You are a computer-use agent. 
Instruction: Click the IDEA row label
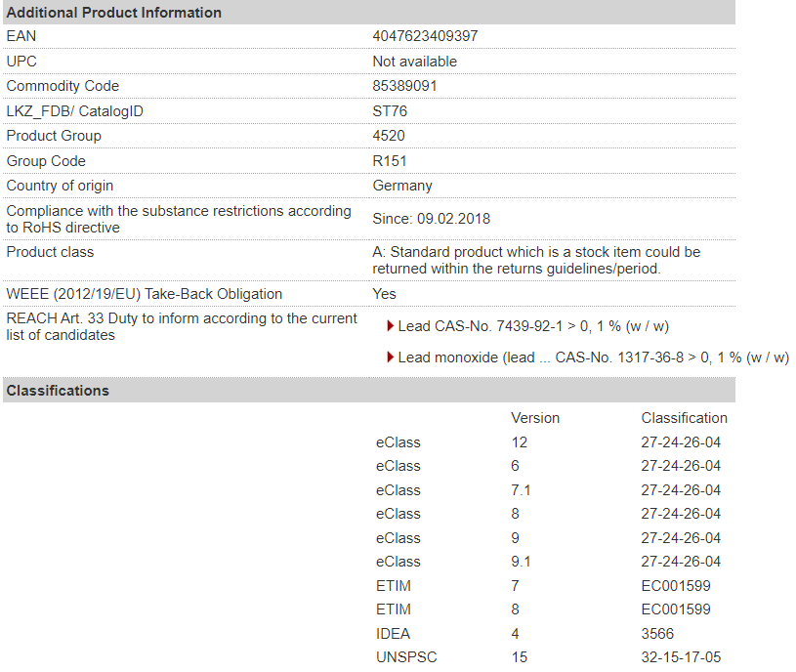point(393,634)
